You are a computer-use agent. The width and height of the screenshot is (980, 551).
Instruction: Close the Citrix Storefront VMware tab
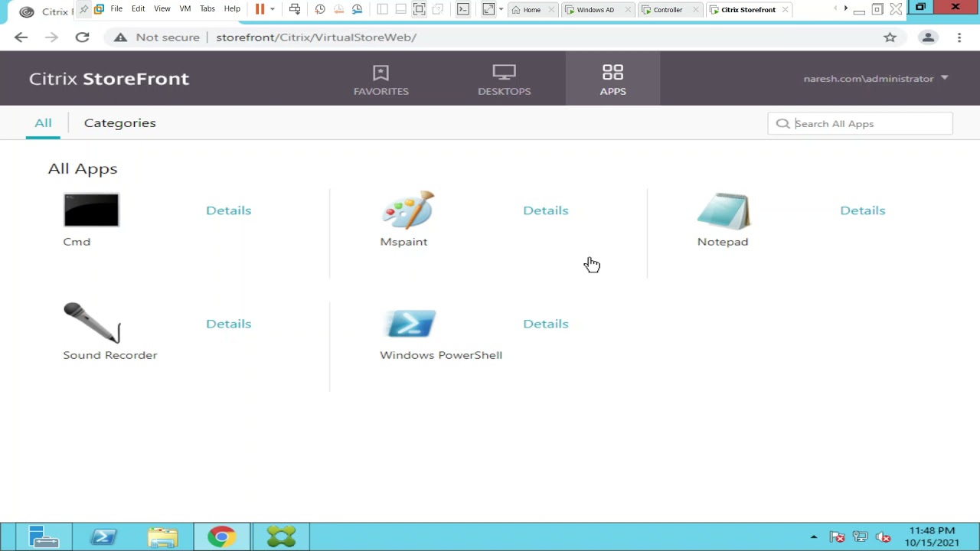(786, 10)
